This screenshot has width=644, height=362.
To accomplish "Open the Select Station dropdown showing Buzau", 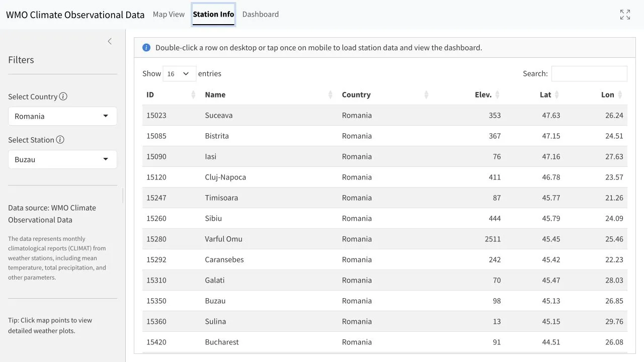I will tap(62, 159).
